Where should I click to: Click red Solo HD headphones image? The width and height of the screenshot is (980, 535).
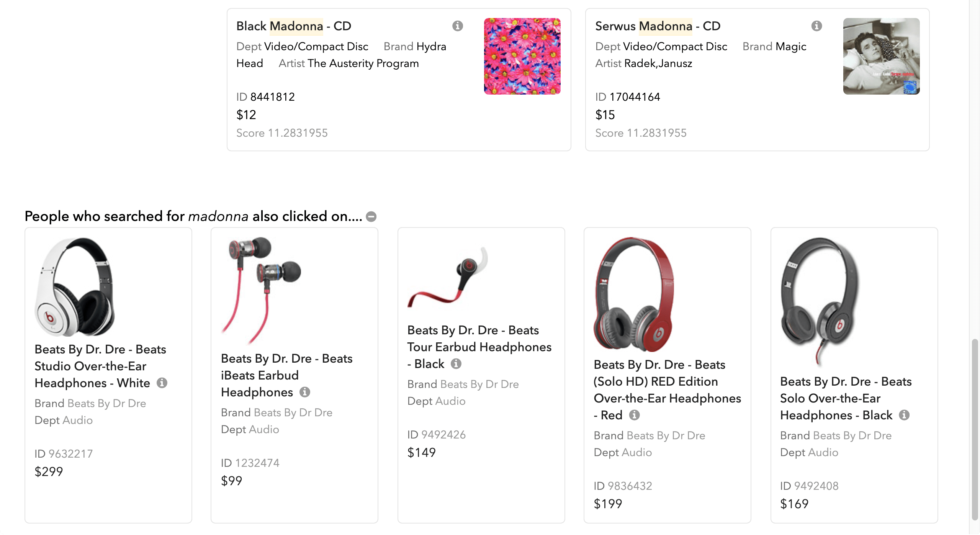click(634, 294)
